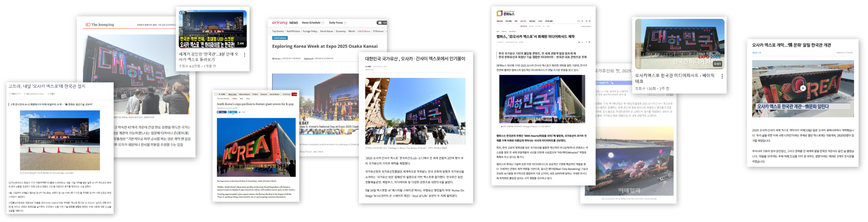Click the red Culture tab in Asahi nav

click(294, 94)
